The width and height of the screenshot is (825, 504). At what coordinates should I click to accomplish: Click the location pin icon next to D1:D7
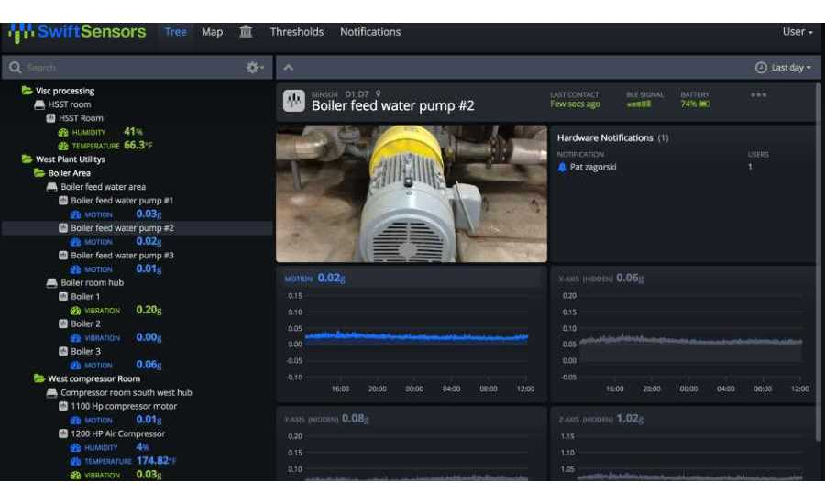pyautogui.click(x=379, y=93)
